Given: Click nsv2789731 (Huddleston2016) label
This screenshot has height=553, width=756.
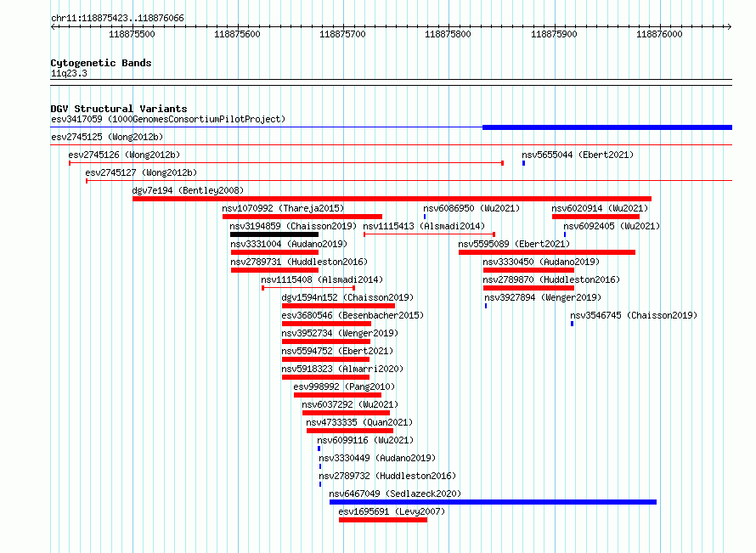Looking at the screenshot, I should tap(299, 262).
